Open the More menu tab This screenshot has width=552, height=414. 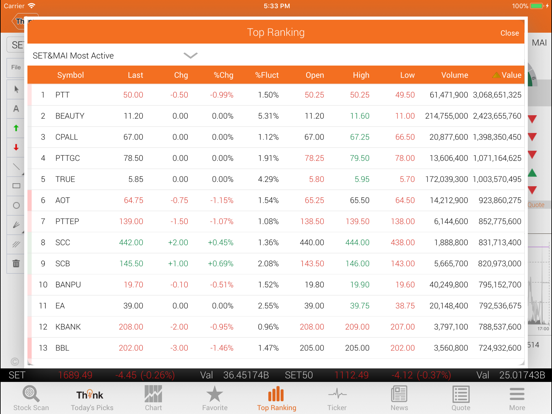(x=517, y=399)
